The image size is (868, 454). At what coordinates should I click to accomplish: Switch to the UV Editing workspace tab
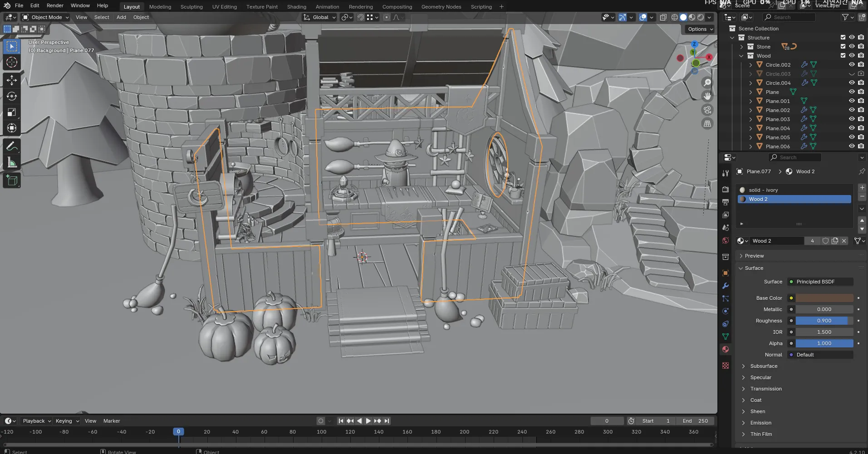coord(225,7)
